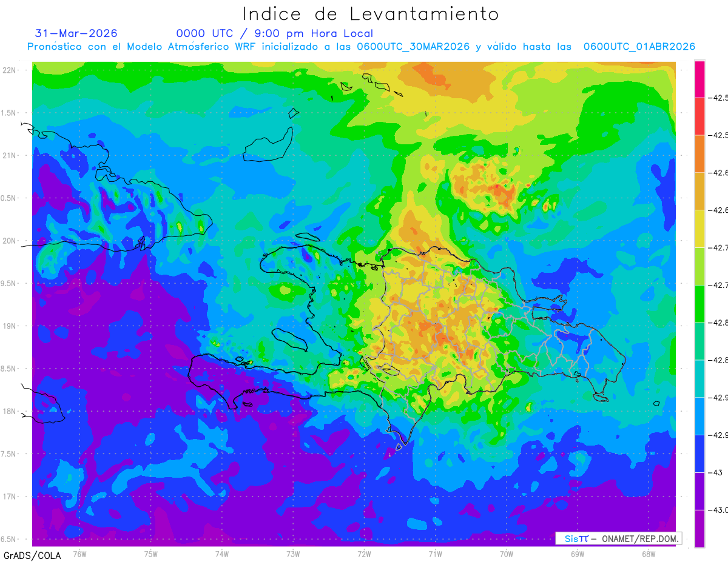Select the red swatch in the color legend
Image resolution: width=728 pixels, height=562 pixels.
(699, 116)
